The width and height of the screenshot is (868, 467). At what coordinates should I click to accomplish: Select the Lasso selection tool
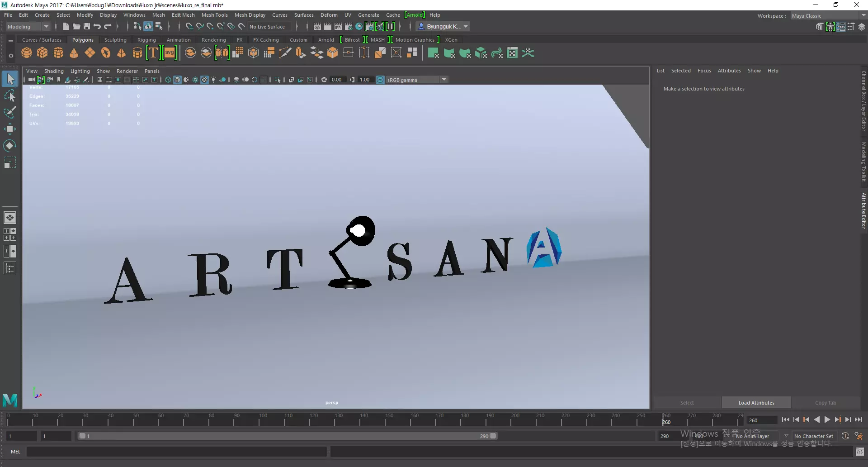10,95
